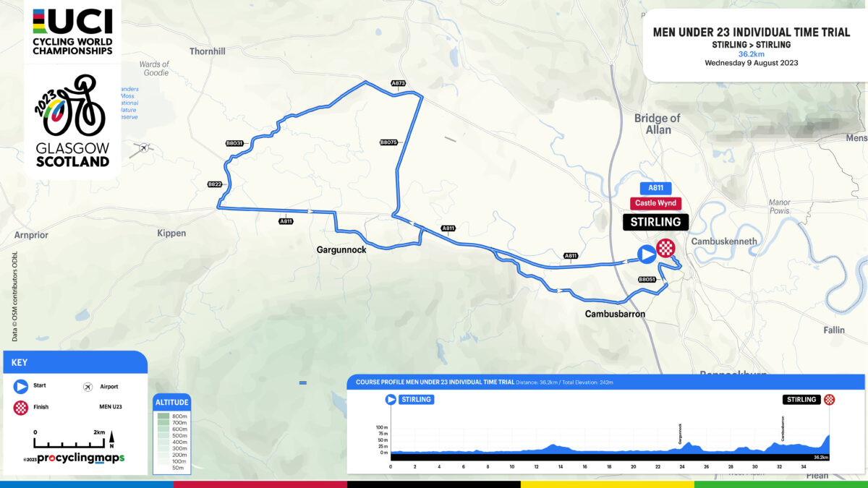The height and width of the screenshot is (488, 868).
Task: Click the airport plane icon on the map
Action: click(x=144, y=148)
